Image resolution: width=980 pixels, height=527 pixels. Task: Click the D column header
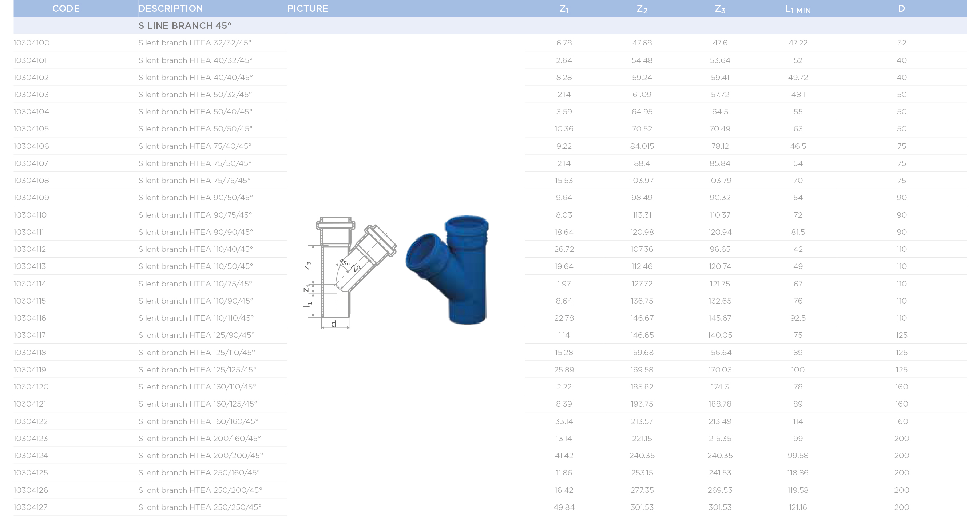point(902,8)
